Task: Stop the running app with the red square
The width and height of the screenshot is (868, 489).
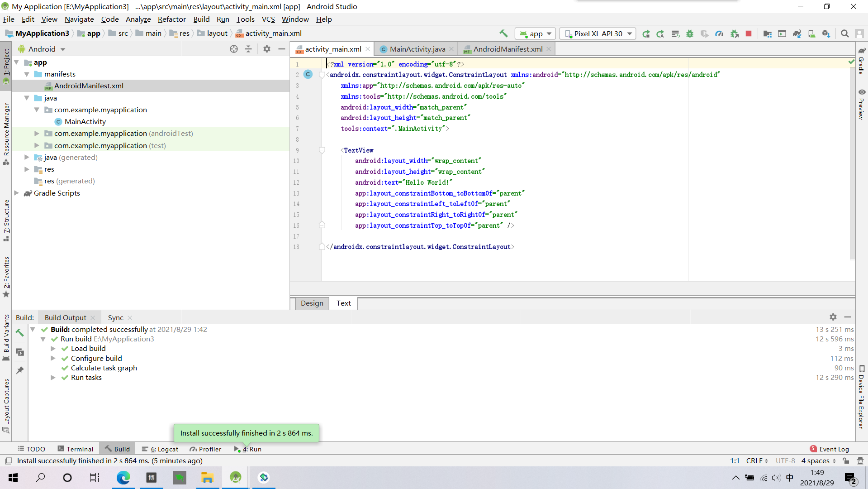Action: coord(749,34)
